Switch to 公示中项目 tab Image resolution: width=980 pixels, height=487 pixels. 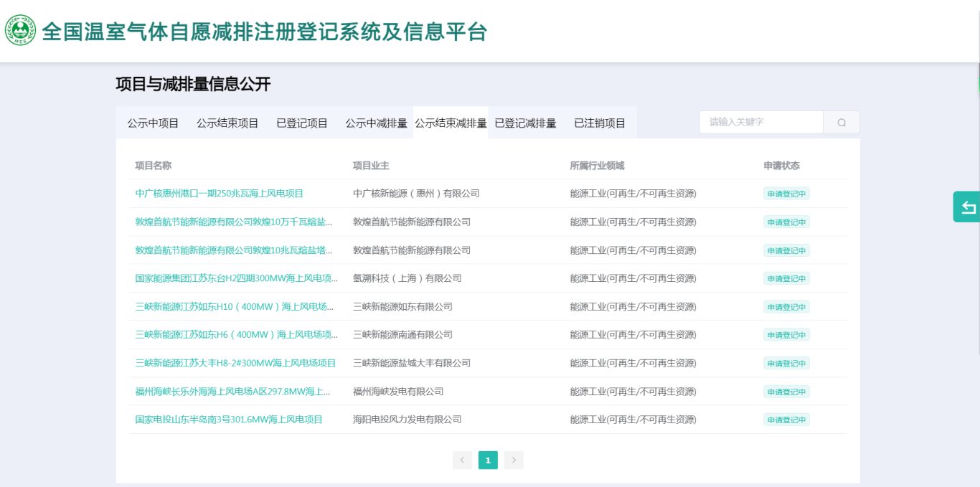click(x=153, y=123)
